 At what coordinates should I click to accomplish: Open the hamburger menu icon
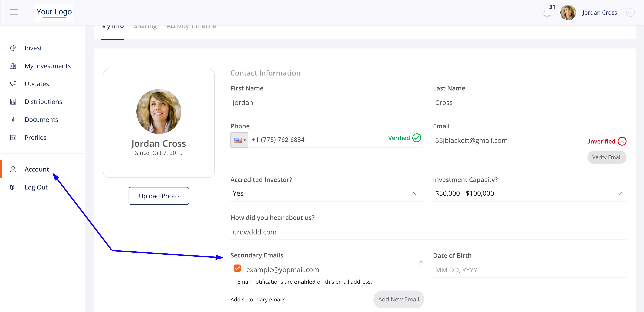(14, 12)
